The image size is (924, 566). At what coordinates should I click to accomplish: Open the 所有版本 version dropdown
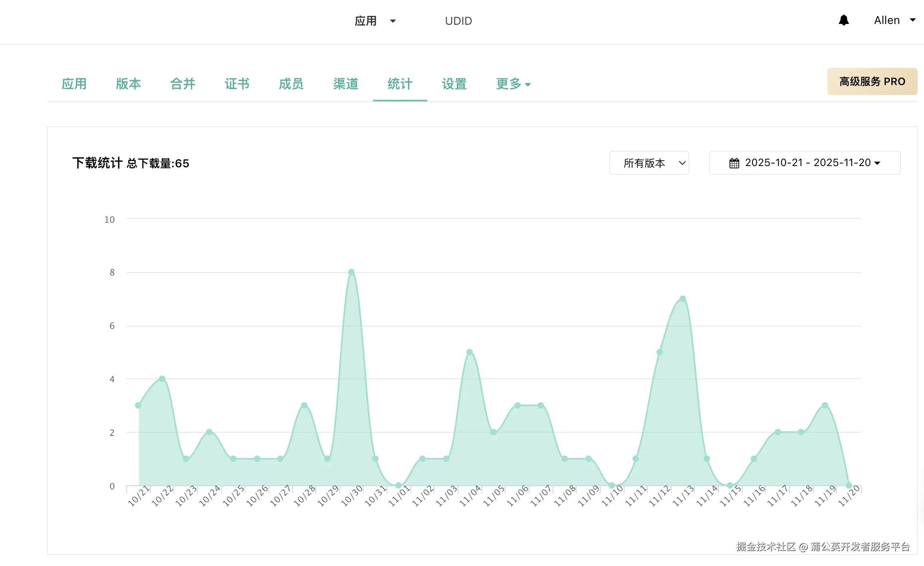click(649, 163)
